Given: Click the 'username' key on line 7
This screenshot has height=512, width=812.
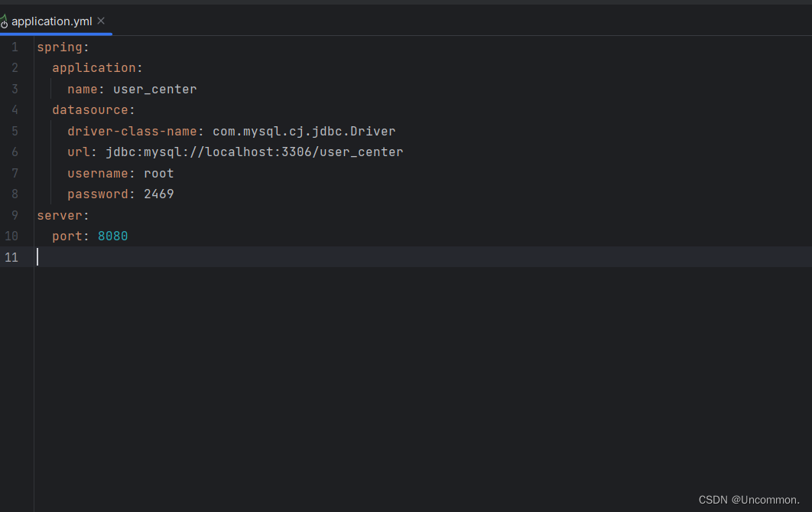Looking at the screenshot, I should (98, 173).
